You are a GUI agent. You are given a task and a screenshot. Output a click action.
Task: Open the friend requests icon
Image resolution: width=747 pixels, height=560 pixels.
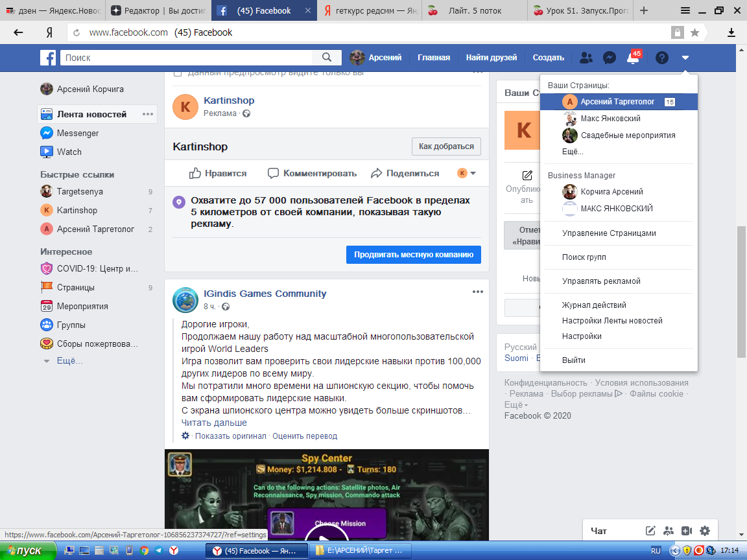tap(586, 58)
